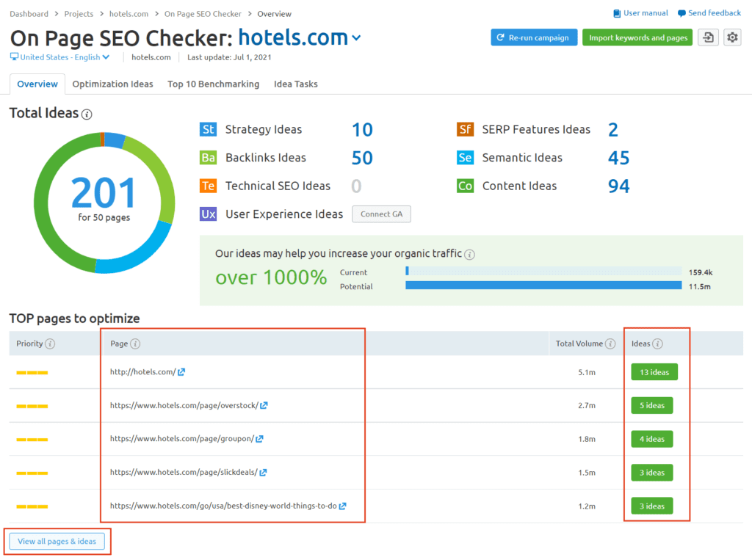Open the 4 ideas button
Viewport: 752px width, 560px height.
point(652,439)
